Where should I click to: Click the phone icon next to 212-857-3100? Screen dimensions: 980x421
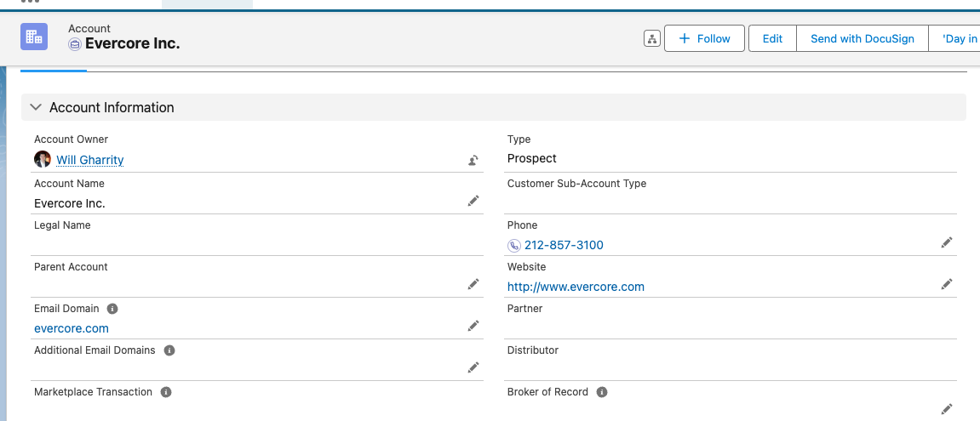513,246
